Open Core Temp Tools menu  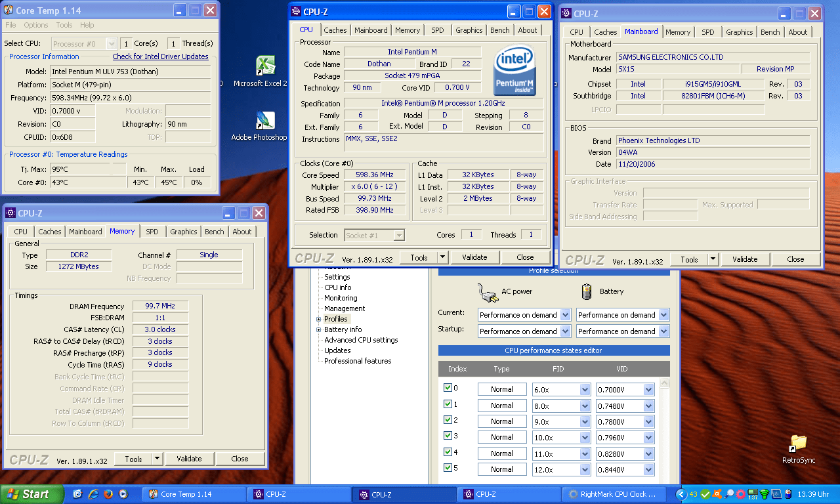point(64,25)
